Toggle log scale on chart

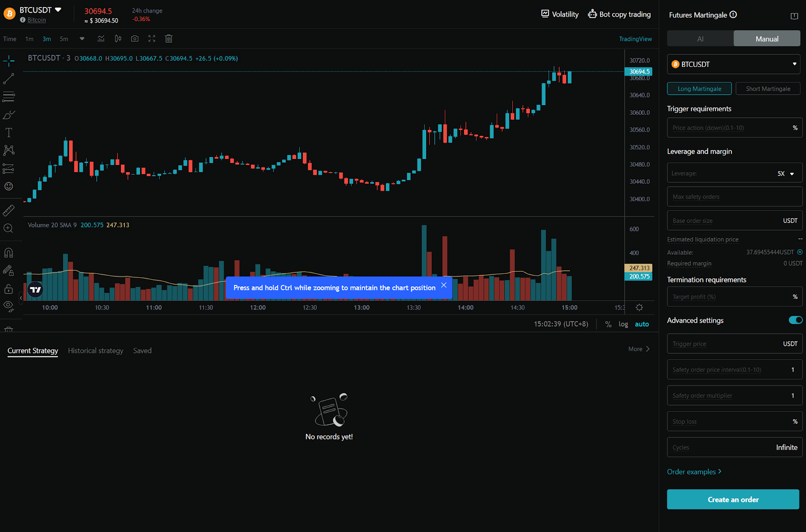point(624,325)
